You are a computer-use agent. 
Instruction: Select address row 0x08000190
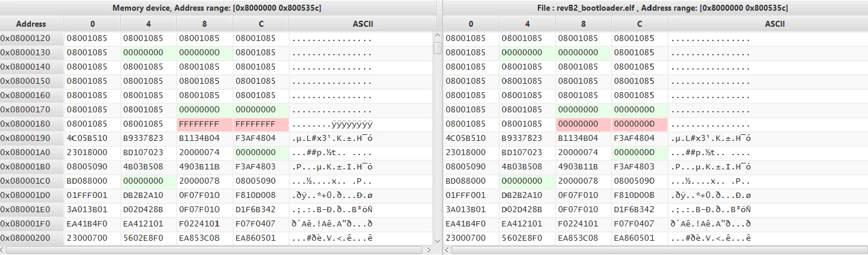[31, 138]
